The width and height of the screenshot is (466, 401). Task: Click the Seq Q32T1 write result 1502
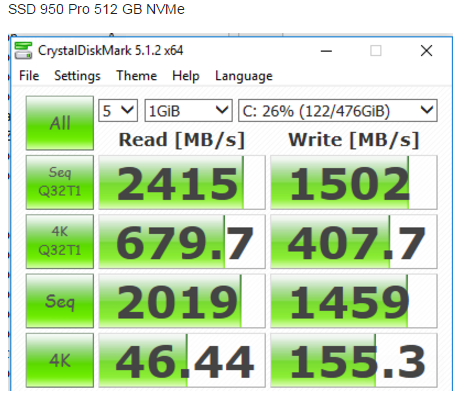pos(354,182)
